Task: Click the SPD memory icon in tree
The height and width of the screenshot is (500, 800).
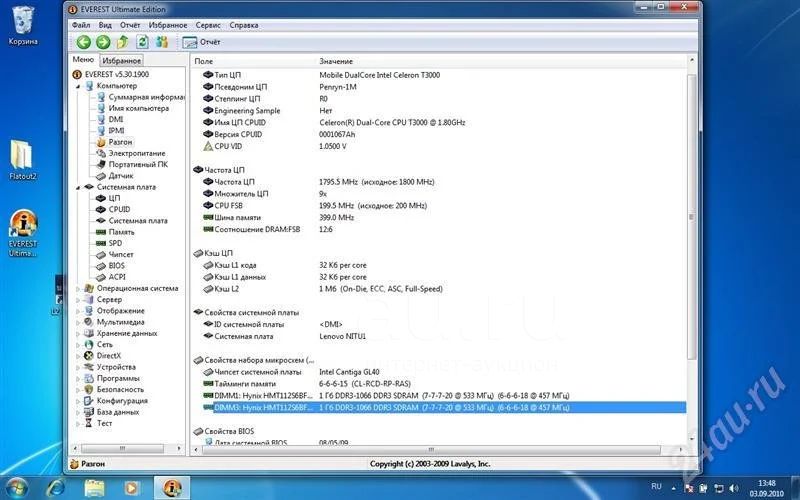Action: pos(101,243)
